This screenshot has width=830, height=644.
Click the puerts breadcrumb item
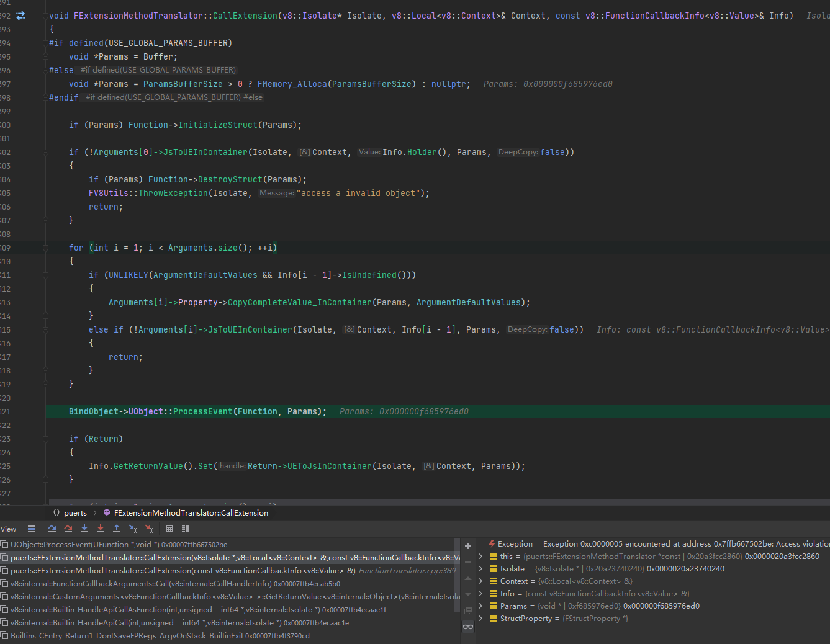pos(74,512)
